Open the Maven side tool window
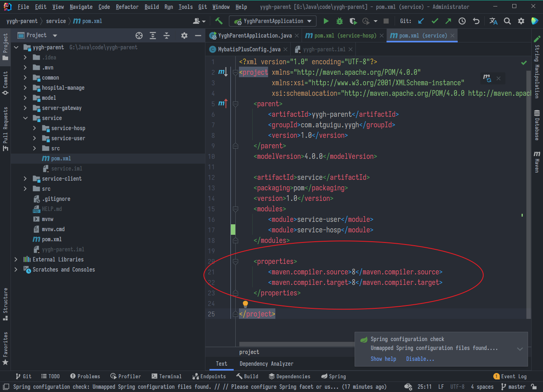The width and height of the screenshot is (543, 392). coord(537,162)
